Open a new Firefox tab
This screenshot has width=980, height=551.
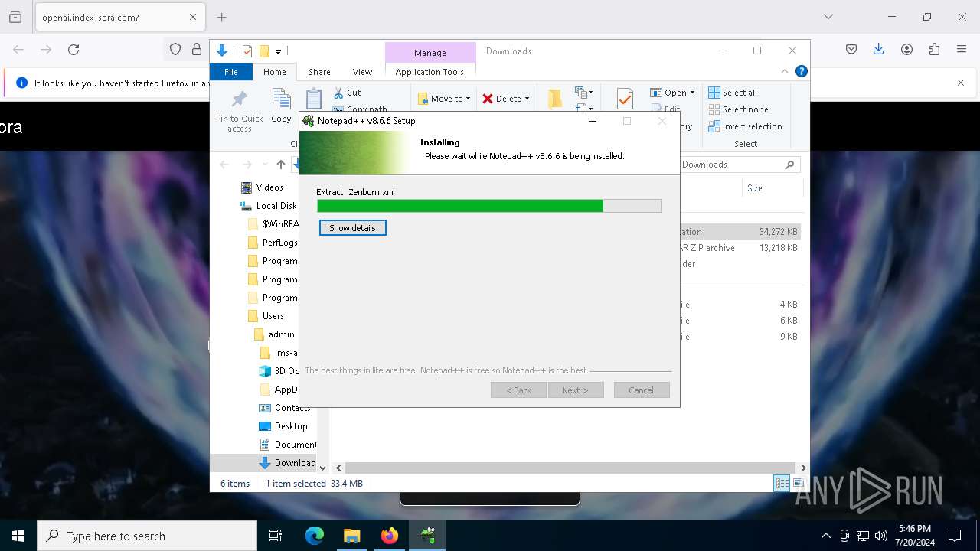point(221,17)
